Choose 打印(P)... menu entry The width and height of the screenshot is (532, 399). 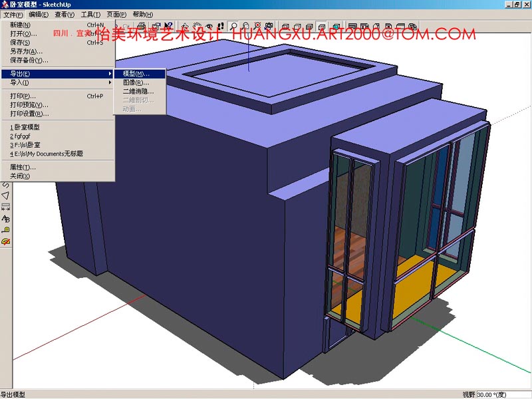point(58,96)
